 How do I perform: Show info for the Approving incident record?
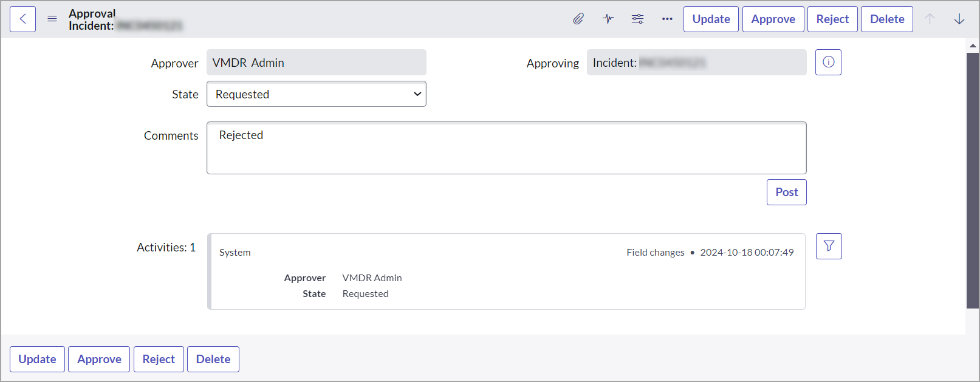point(828,62)
